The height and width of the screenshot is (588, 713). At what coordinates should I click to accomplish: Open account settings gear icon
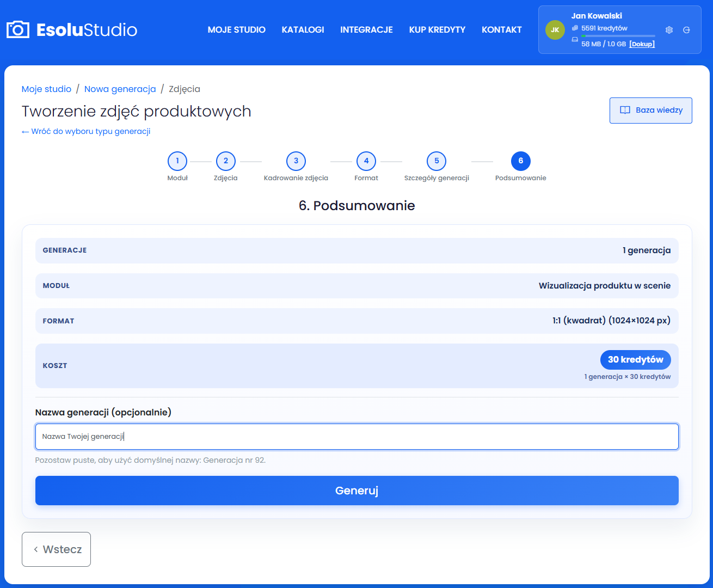pyautogui.click(x=669, y=30)
